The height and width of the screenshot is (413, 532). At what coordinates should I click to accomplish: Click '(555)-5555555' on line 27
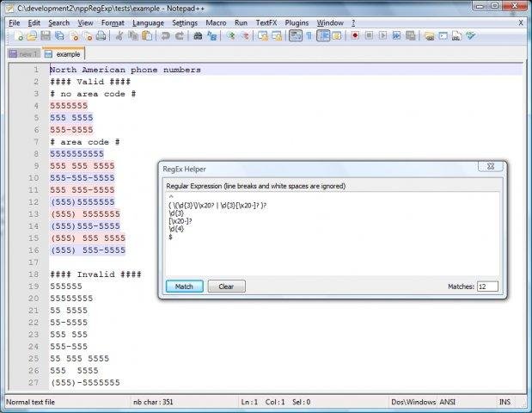click(85, 382)
